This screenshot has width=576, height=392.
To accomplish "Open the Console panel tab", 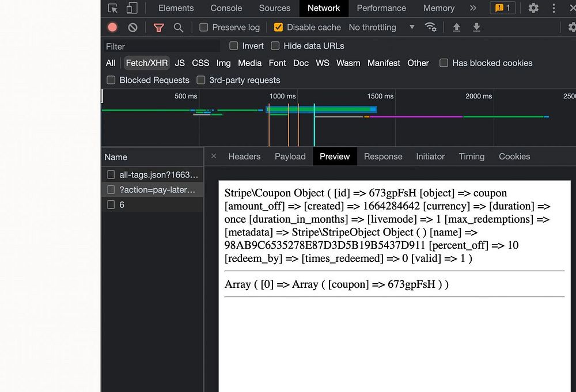I will click(226, 8).
